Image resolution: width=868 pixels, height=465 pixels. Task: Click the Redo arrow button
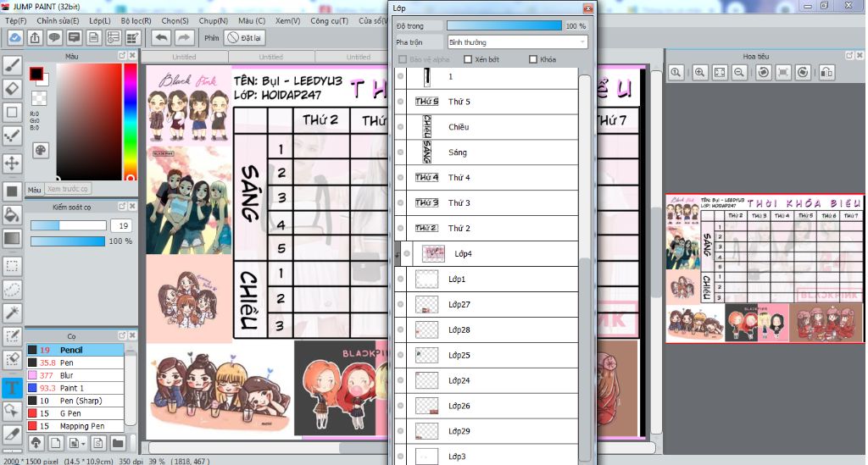point(184,37)
